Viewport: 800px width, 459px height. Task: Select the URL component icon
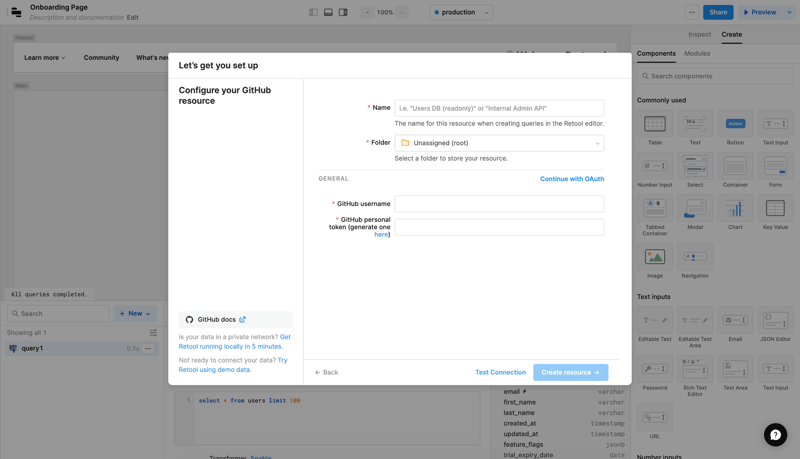point(655,418)
